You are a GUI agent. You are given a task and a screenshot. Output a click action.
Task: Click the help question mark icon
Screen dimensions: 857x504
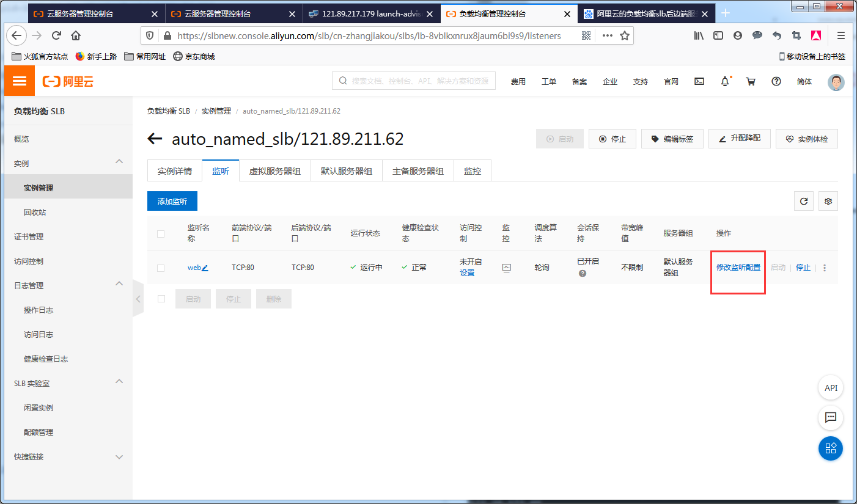coord(776,81)
